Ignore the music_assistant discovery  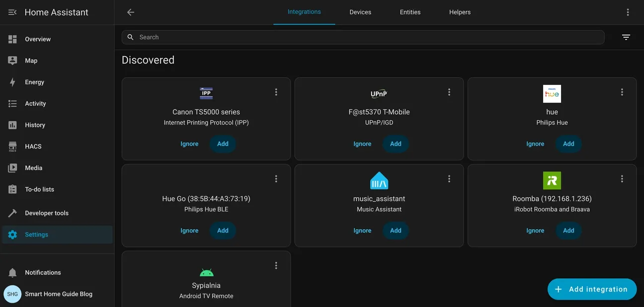[x=362, y=230]
